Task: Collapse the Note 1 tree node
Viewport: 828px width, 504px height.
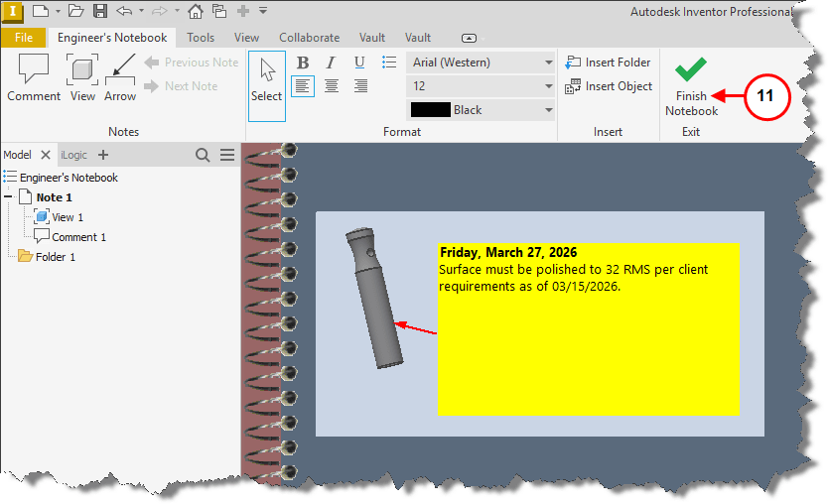Action: (8, 196)
